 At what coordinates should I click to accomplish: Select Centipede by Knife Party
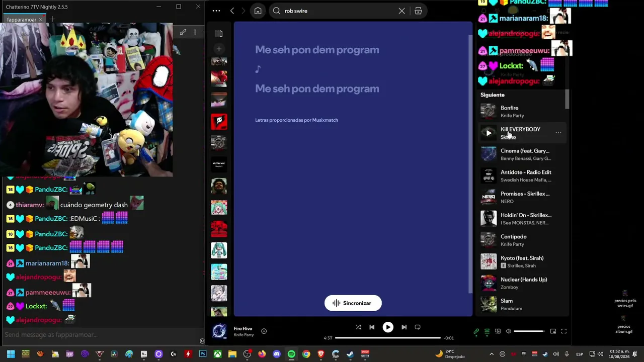(x=521, y=240)
